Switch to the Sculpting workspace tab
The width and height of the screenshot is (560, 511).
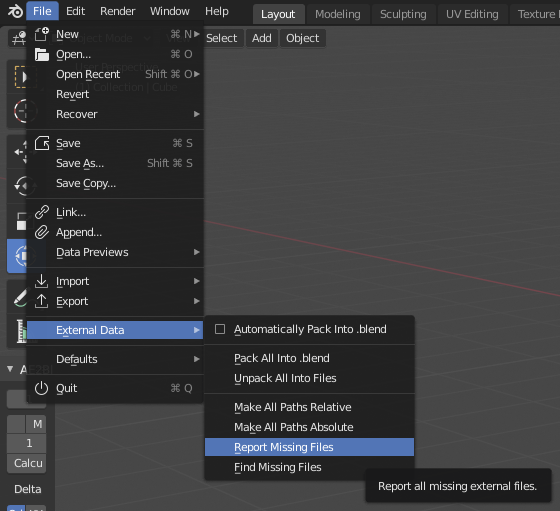[x=403, y=14]
